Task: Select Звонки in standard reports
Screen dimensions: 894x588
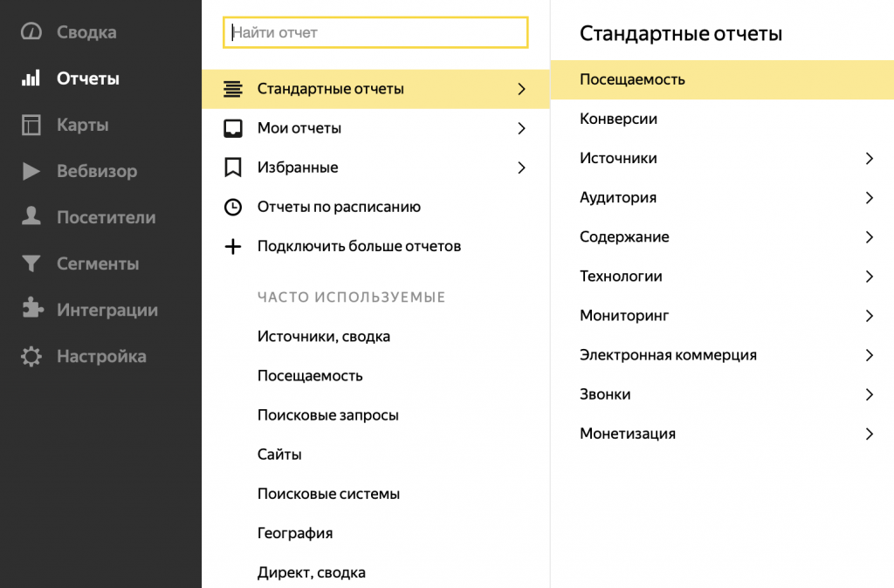Action: pos(605,394)
